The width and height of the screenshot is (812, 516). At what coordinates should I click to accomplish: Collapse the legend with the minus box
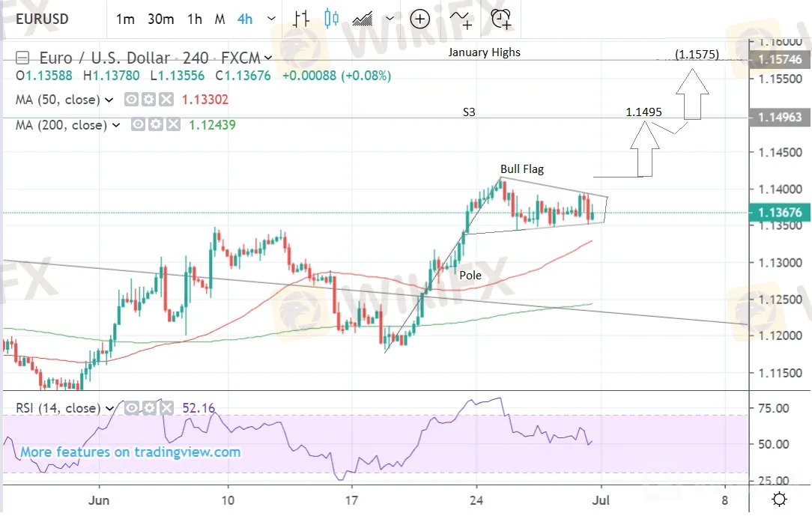[23, 57]
